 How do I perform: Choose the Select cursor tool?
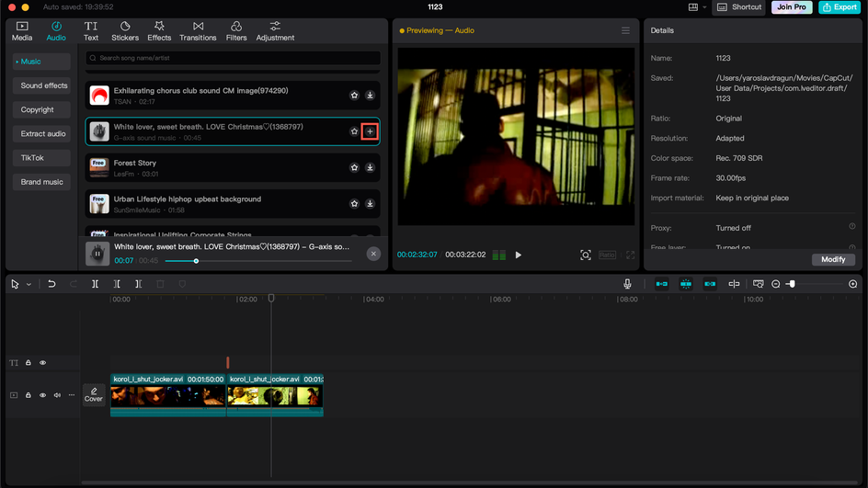[x=15, y=284]
